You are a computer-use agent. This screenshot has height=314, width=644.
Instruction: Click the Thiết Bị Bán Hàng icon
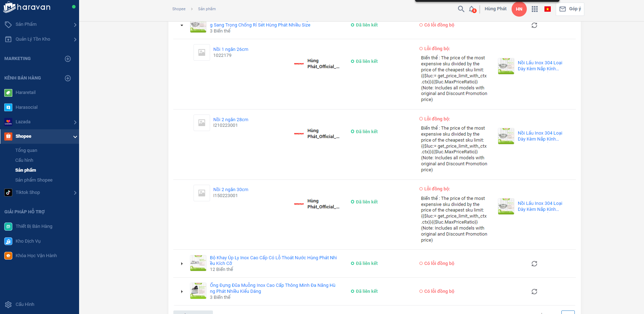pyautogui.click(x=8, y=226)
